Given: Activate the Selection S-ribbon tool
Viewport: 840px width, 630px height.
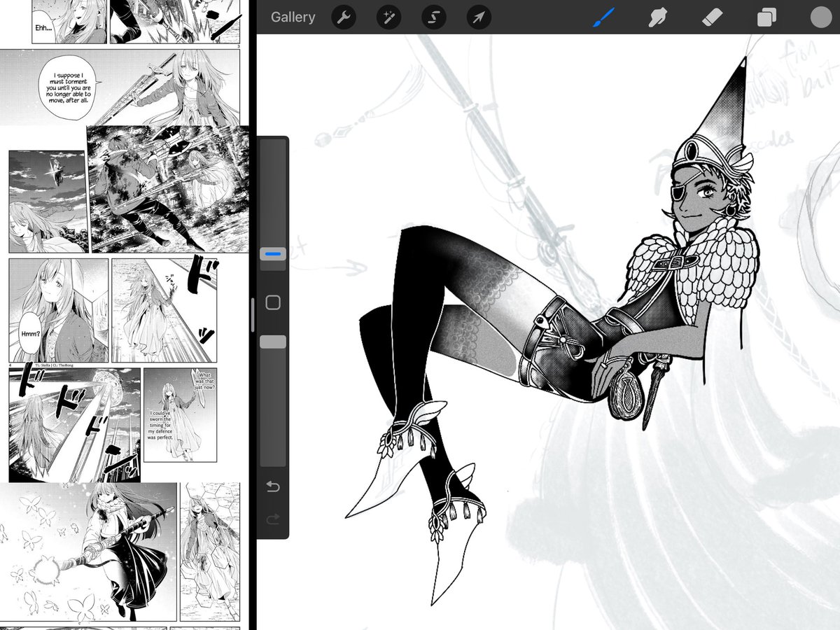Looking at the screenshot, I should 433,17.
